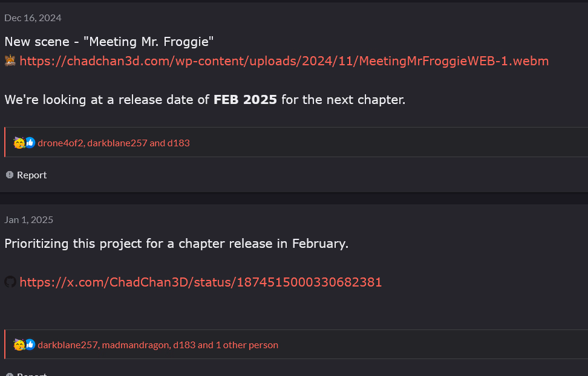Click the Report icon under the Jan 1 post

click(10, 374)
